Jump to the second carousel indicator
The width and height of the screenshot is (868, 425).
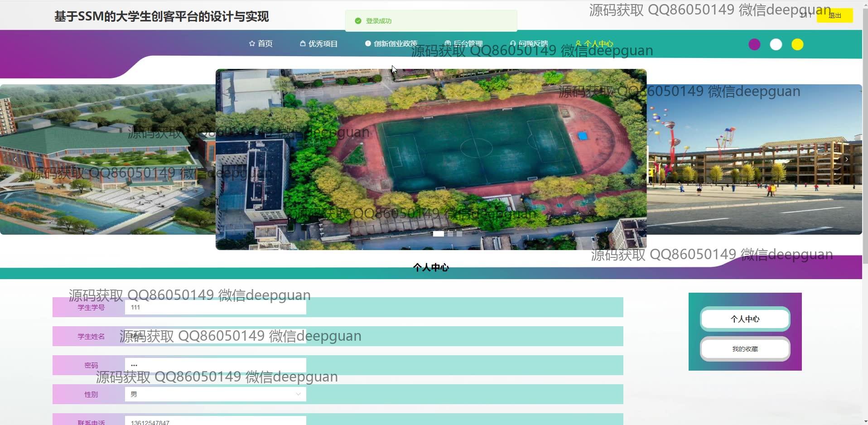tap(450, 234)
